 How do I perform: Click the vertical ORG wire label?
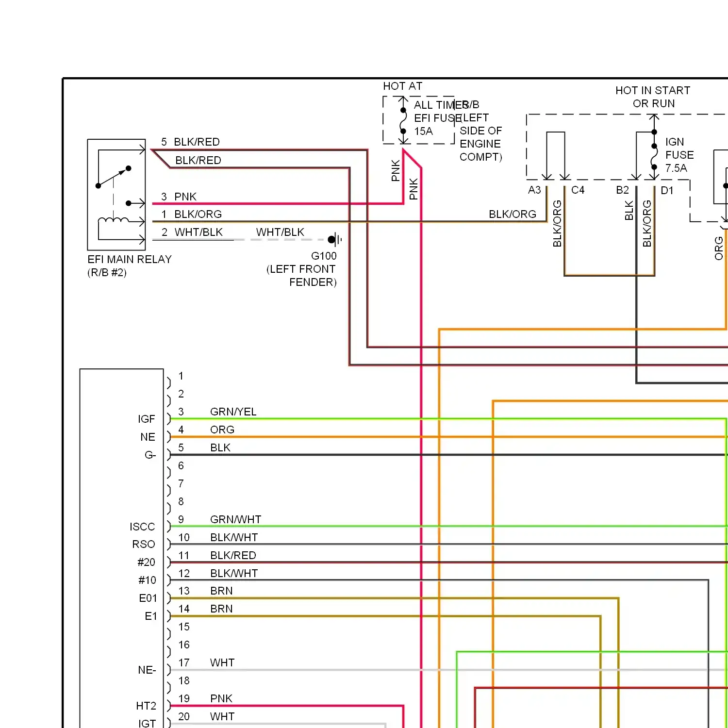point(719,248)
